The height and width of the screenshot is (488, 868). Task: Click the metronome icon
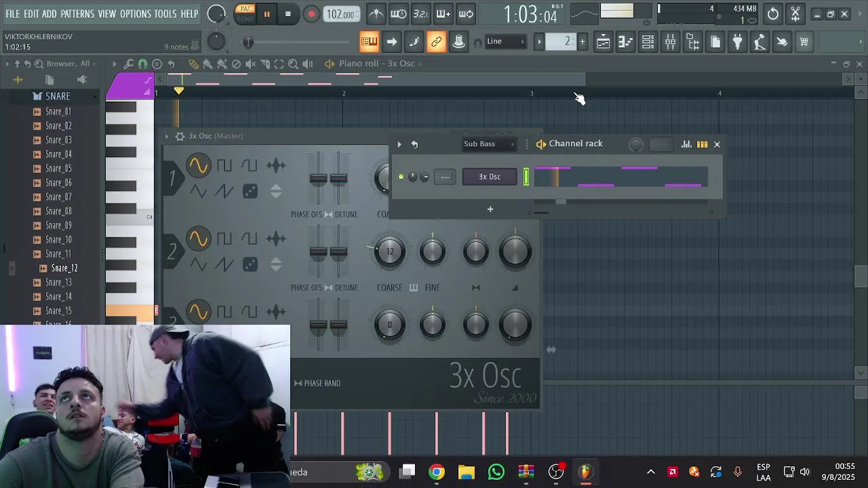pos(376,14)
